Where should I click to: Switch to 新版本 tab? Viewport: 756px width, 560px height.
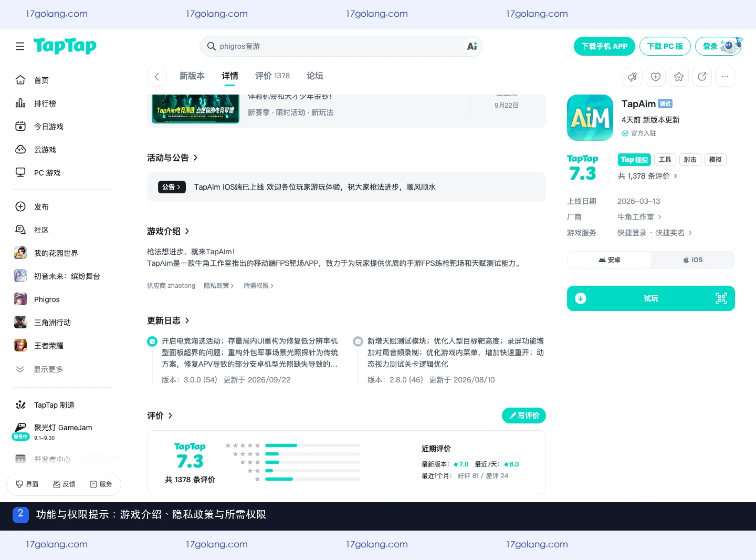pyautogui.click(x=192, y=76)
